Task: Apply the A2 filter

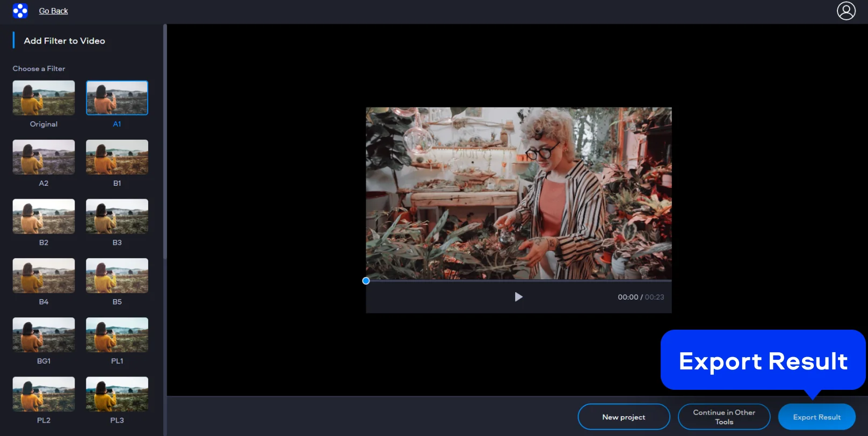Action: point(44,157)
